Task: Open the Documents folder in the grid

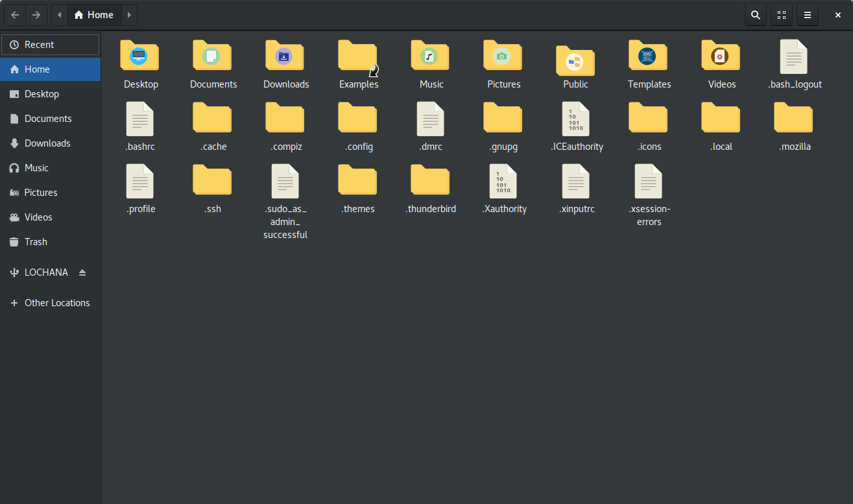Action: coord(212,56)
